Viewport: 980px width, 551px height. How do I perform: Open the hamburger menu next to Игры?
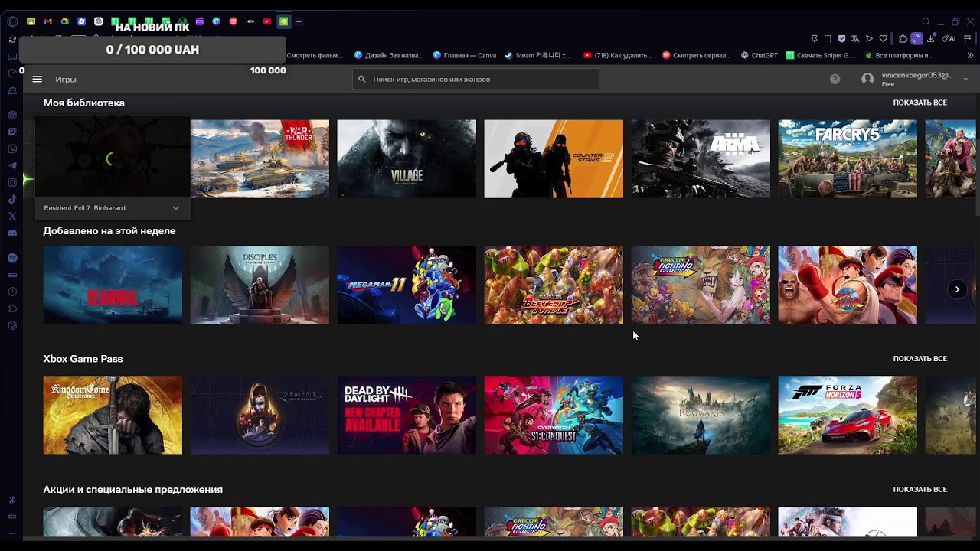(37, 79)
